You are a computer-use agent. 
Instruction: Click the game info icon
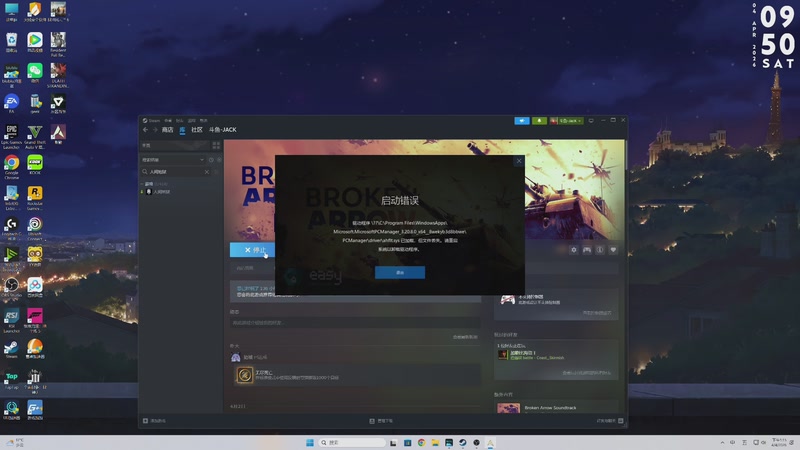600,250
